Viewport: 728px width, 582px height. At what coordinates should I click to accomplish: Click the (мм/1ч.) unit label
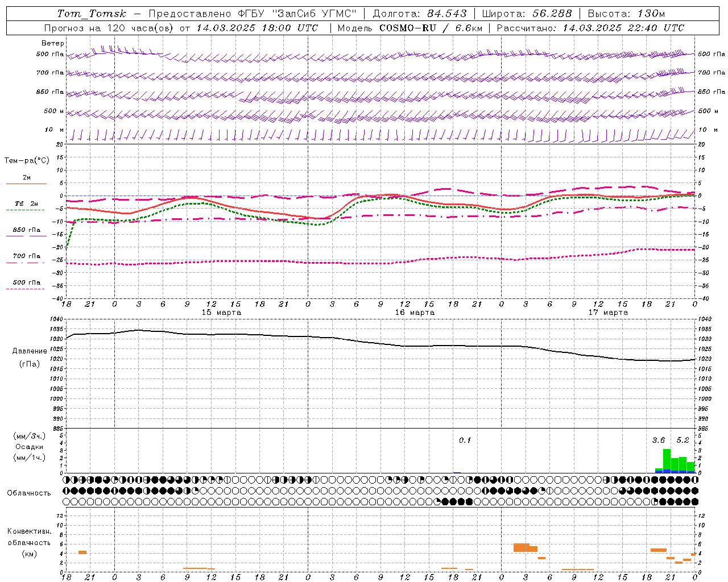30,458
